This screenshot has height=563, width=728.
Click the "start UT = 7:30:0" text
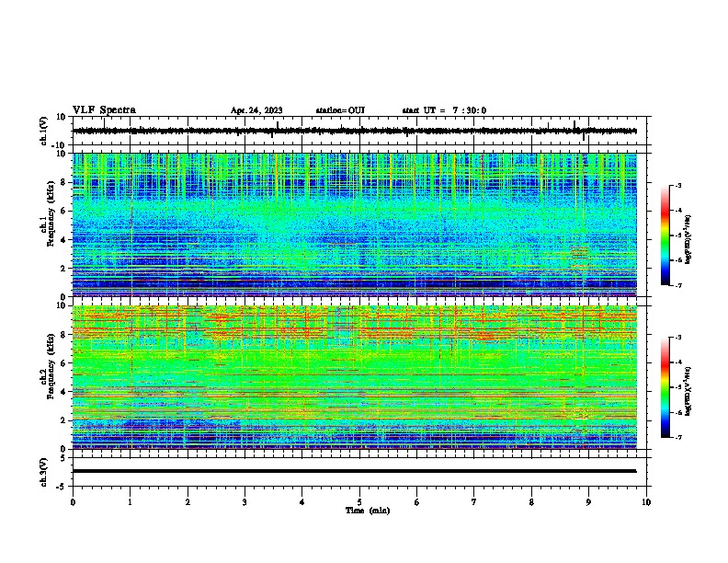click(x=444, y=110)
